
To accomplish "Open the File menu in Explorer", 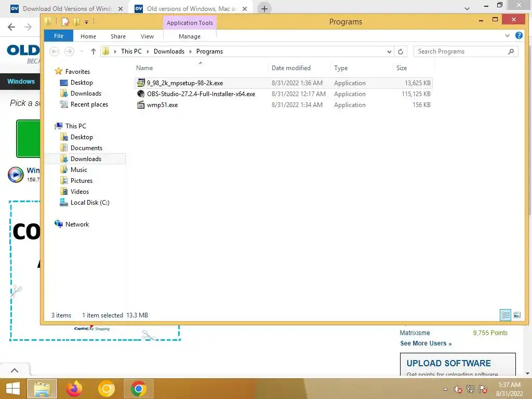I will point(59,36).
